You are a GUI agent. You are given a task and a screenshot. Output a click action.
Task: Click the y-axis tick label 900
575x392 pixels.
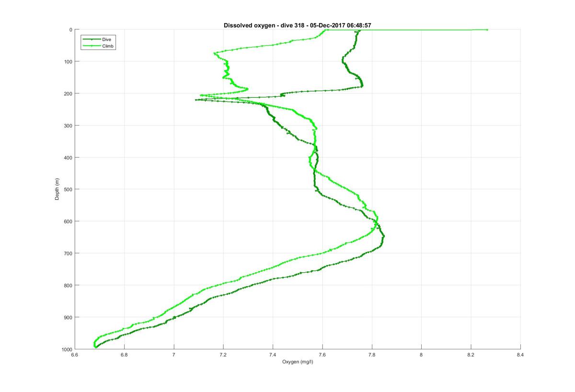pos(69,317)
